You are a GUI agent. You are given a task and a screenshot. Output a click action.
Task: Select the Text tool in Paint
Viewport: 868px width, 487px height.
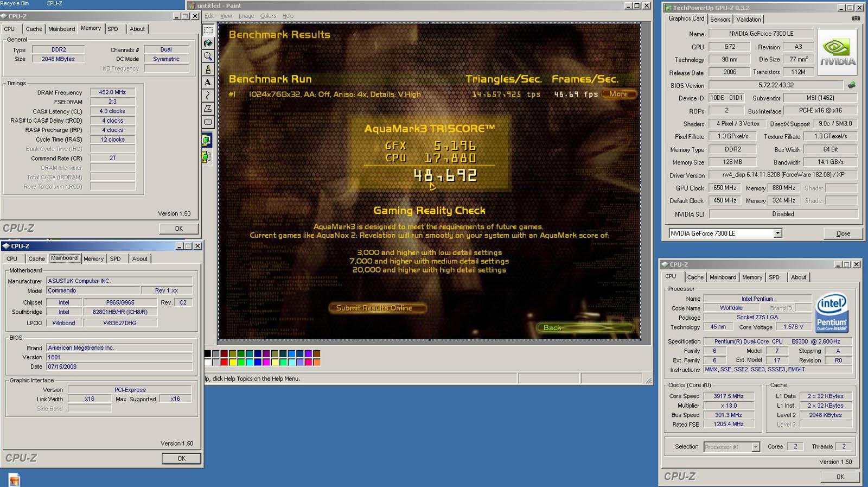tap(208, 83)
